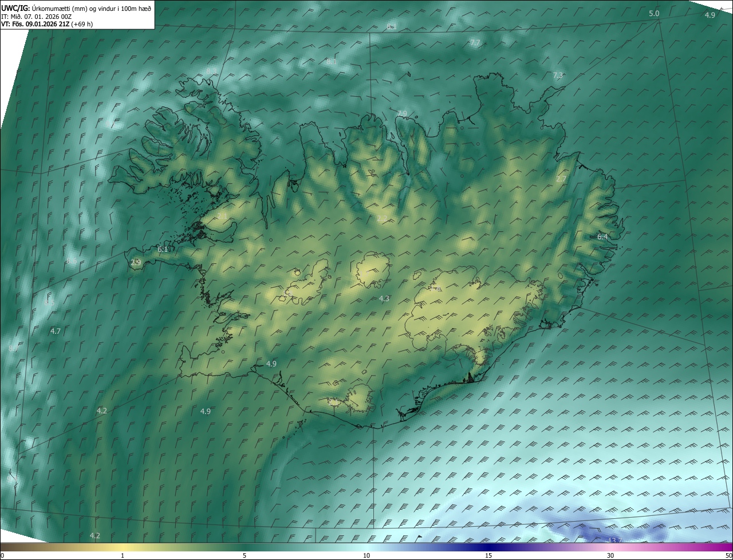Click the 13.7 value in the purple area
The image size is (733, 560).
coord(614,540)
